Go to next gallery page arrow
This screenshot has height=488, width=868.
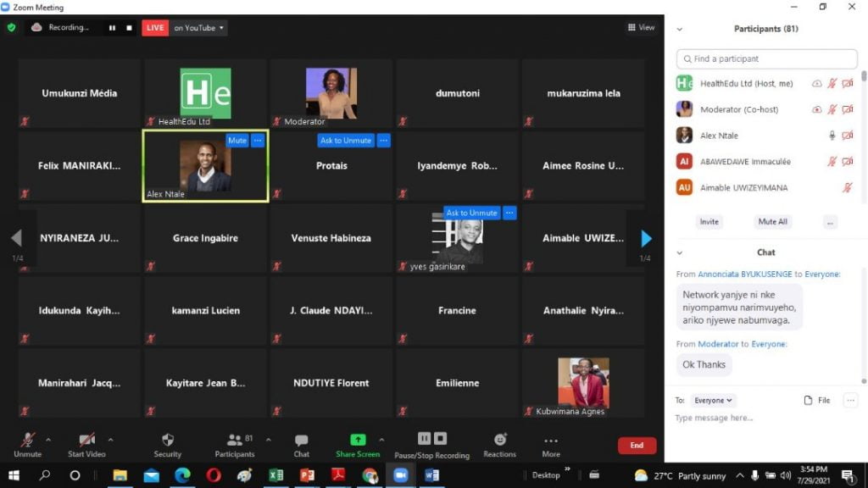(x=645, y=238)
